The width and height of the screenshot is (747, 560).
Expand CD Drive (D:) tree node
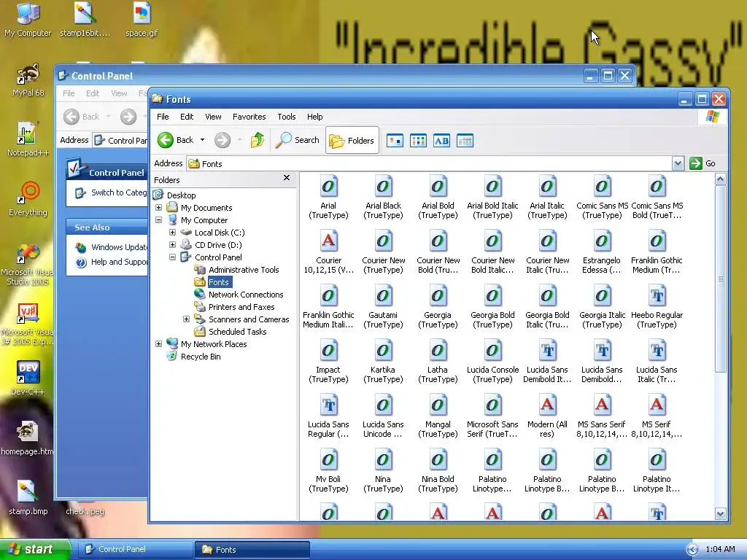(172, 245)
